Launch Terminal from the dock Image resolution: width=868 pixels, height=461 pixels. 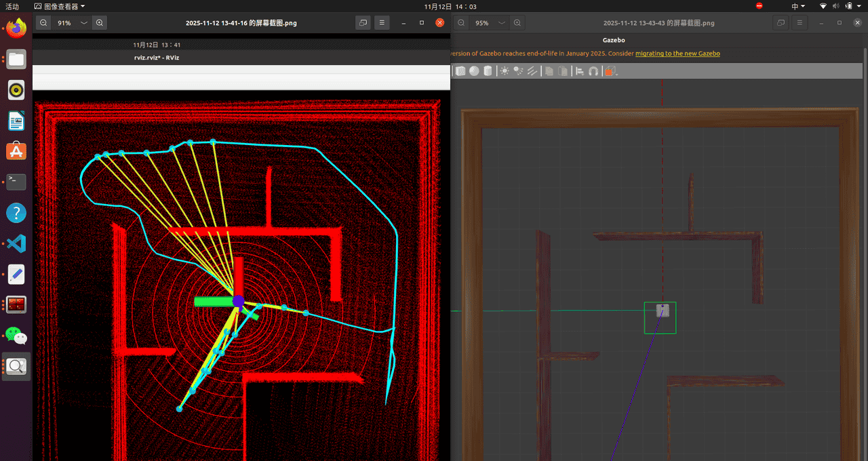coord(16,182)
